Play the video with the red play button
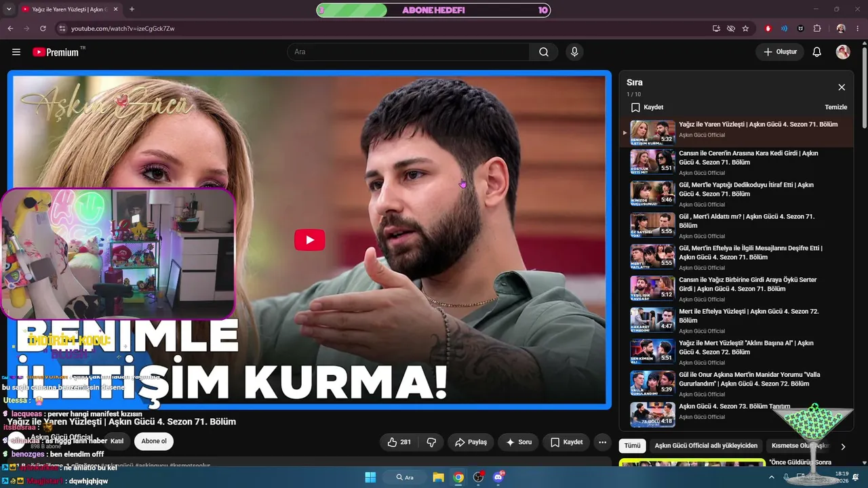The width and height of the screenshot is (868, 488). [309, 240]
